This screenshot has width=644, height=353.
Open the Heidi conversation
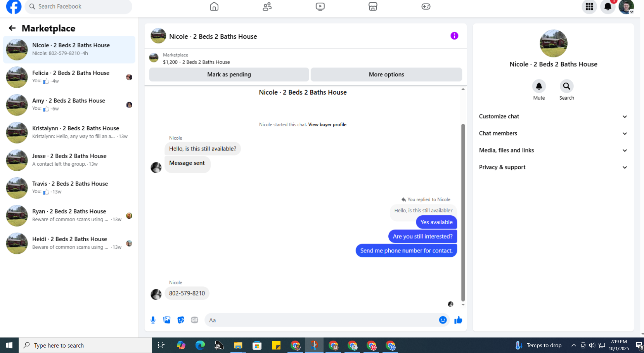[x=69, y=243]
